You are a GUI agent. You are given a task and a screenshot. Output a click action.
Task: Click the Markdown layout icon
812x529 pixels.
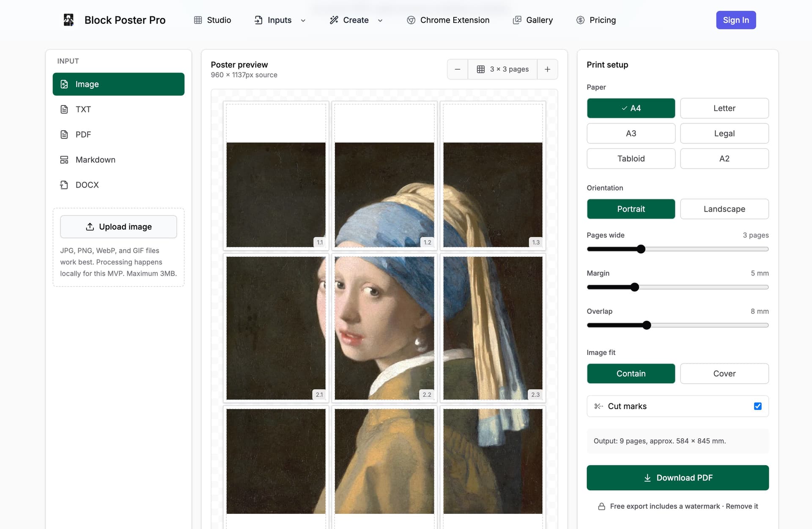(64, 160)
